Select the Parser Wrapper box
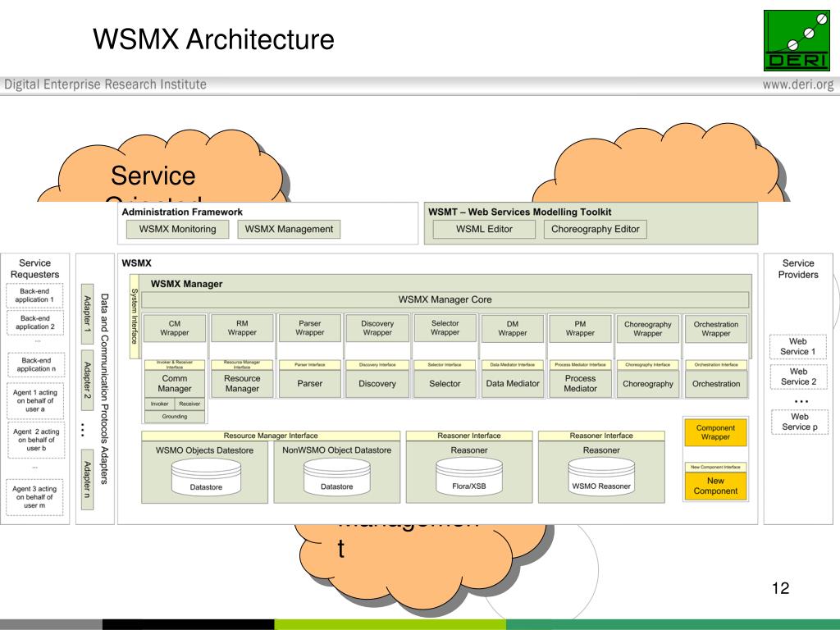840x630 pixels. coord(309,328)
